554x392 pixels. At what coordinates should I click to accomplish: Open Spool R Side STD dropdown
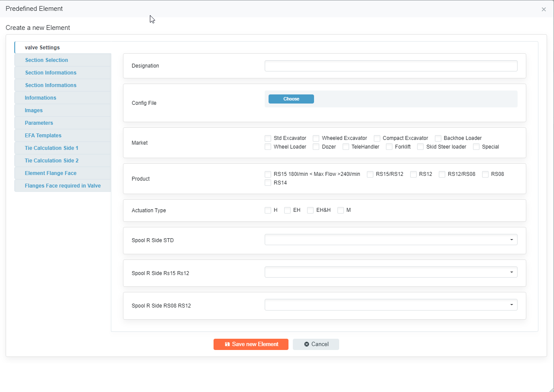pyautogui.click(x=391, y=240)
